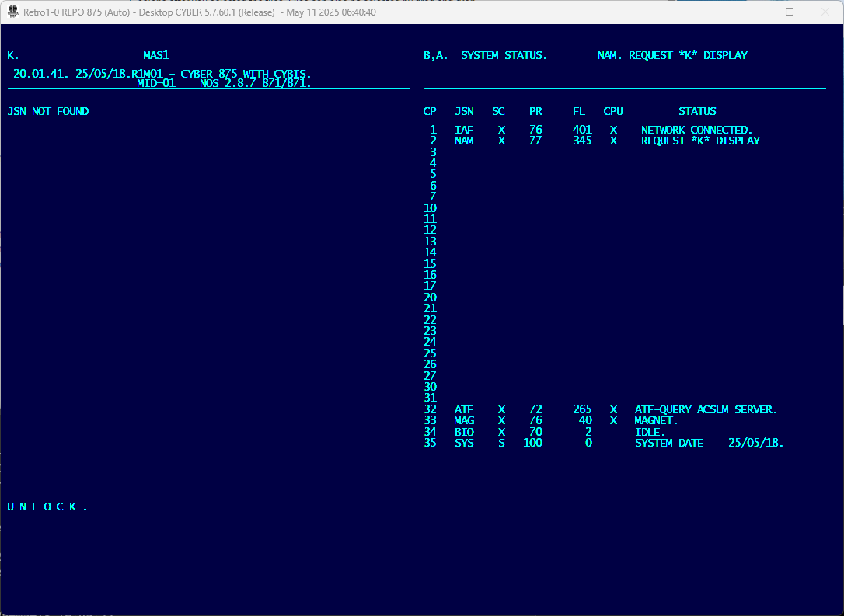The width and height of the screenshot is (844, 616).
Task: Select the IAF job row at control point 1
Action: (464, 131)
